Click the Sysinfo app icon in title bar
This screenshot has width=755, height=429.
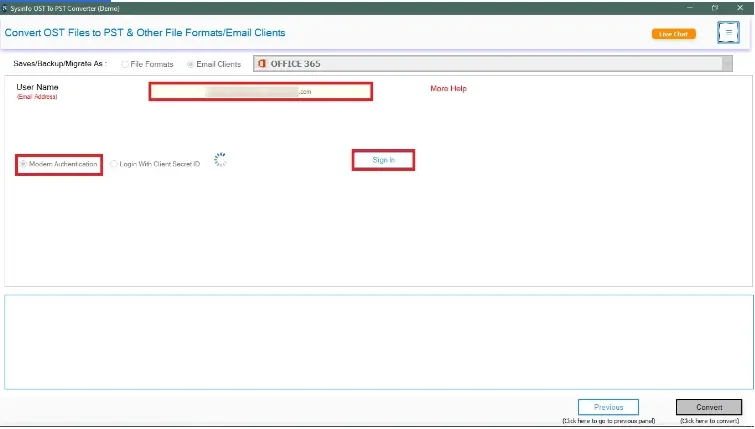pos(4,8)
